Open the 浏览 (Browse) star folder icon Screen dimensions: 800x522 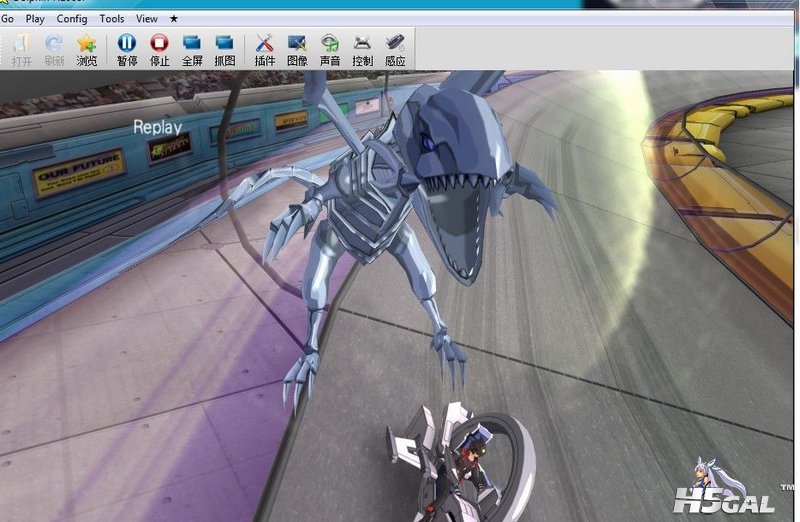point(87,49)
